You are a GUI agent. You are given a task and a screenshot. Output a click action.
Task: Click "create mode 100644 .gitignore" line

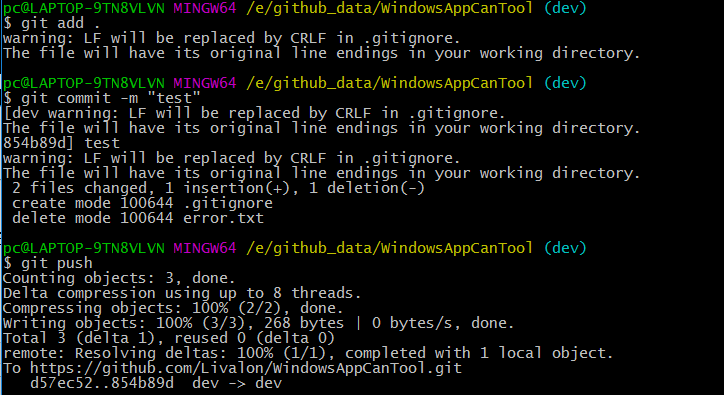point(142,203)
